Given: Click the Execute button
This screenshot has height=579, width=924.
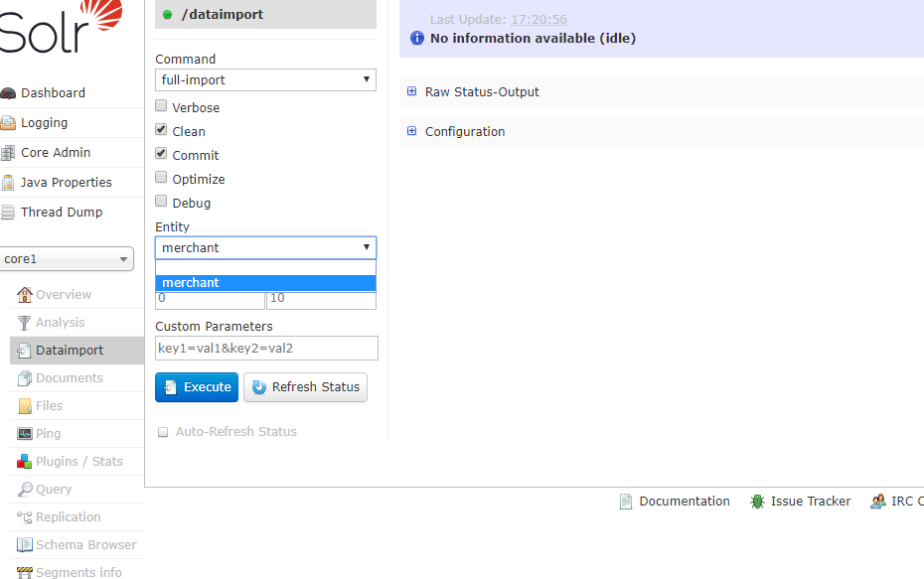Looking at the screenshot, I should click(x=197, y=387).
